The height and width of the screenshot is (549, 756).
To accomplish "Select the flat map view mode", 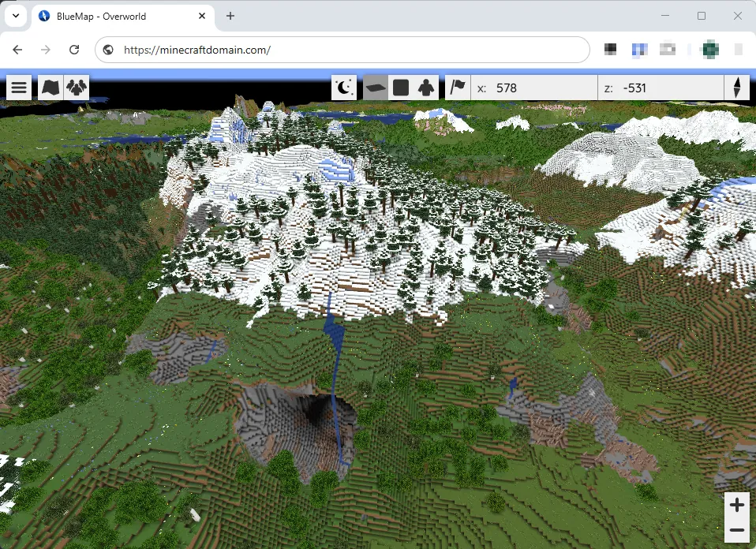I will [373, 87].
